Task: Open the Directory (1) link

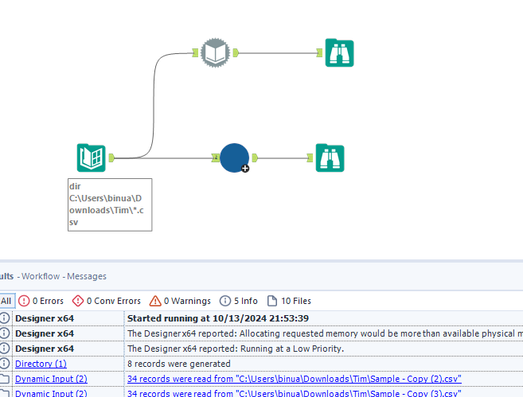Action: tap(41, 364)
